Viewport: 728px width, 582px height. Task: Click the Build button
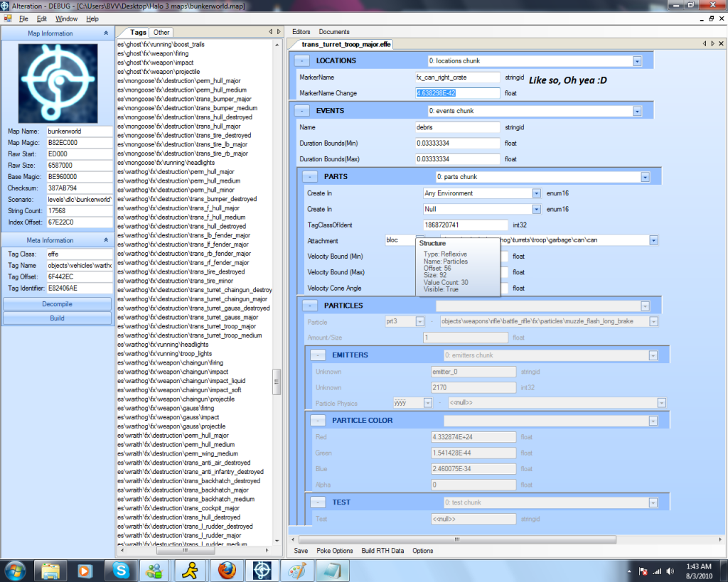57,318
